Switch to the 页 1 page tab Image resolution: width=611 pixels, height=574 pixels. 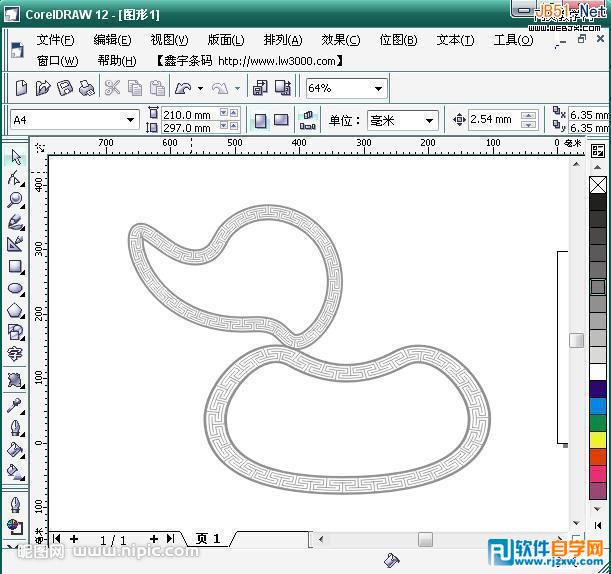point(208,539)
